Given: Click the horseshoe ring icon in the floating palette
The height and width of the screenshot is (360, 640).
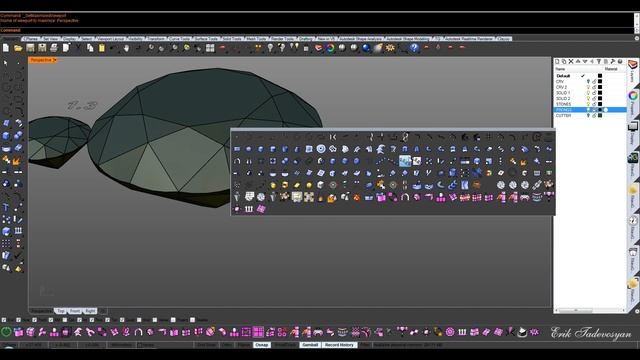Looking at the screenshot, I should 404,198.
